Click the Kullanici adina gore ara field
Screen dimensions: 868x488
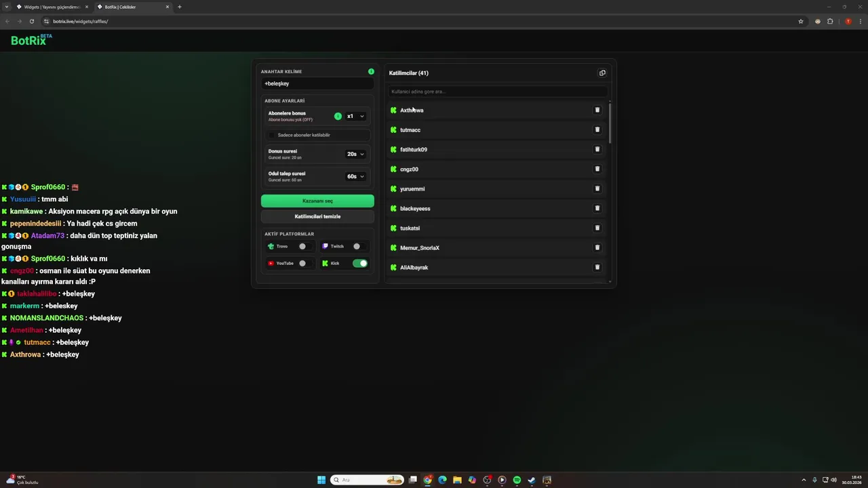(x=498, y=91)
